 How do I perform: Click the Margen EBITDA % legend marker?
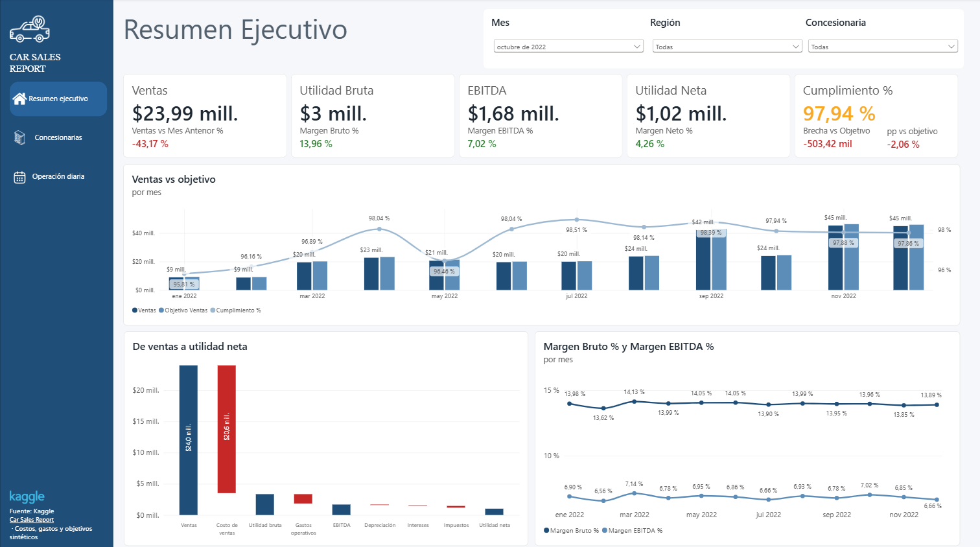tap(605, 531)
